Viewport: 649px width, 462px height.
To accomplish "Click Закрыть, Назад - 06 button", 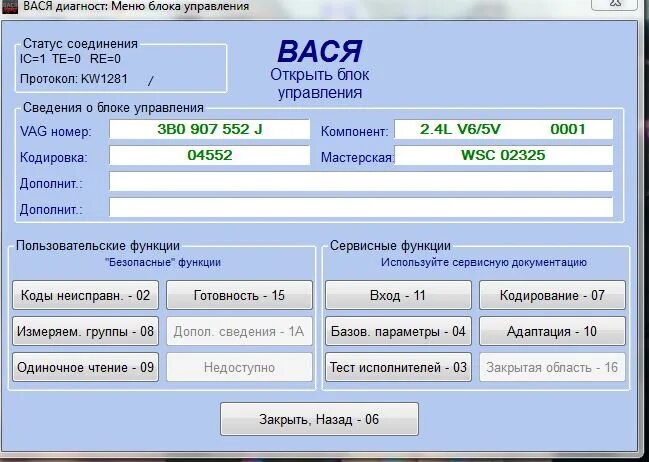I will 319,419.
